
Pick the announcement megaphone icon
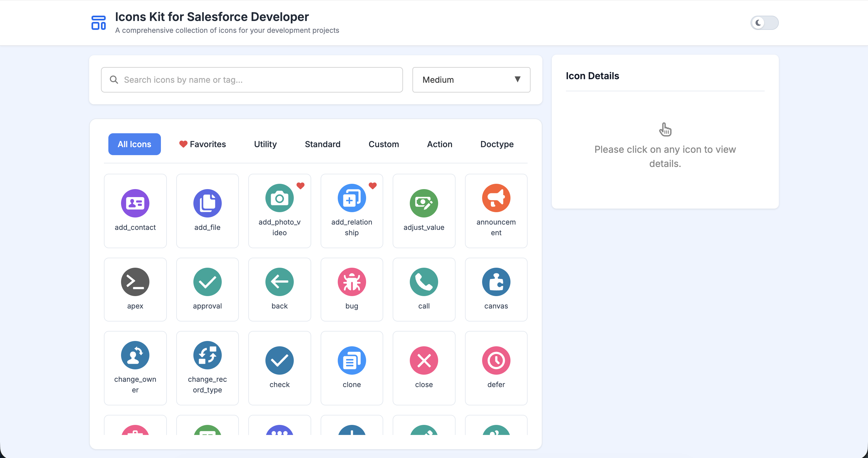pos(496,198)
